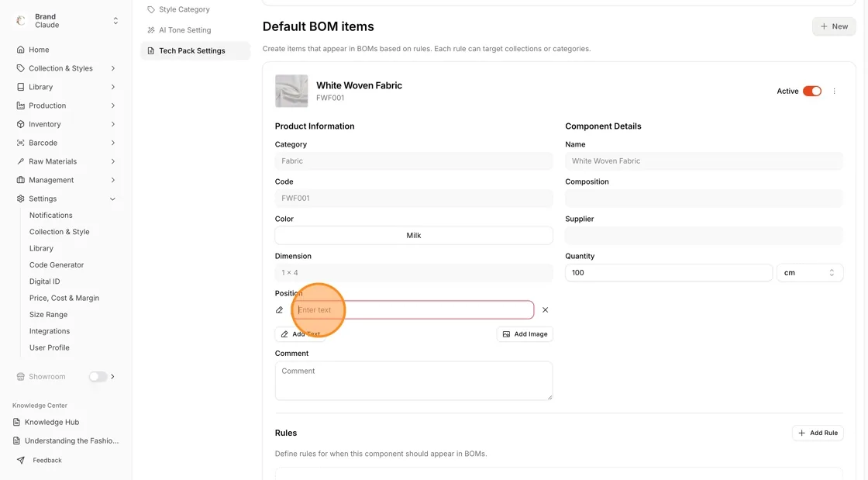Expand the Library sidebar menu
868x480 pixels.
pyautogui.click(x=113, y=87)
